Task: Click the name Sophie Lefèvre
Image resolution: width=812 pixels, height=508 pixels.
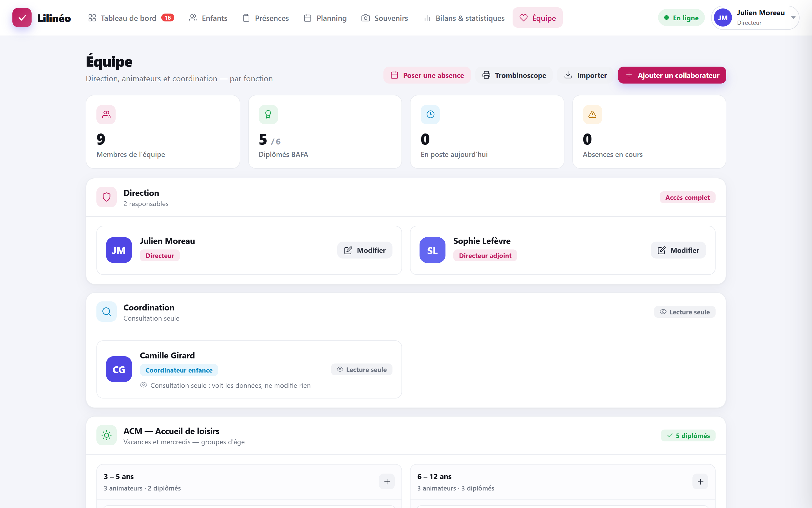Action: pos(482,241)
